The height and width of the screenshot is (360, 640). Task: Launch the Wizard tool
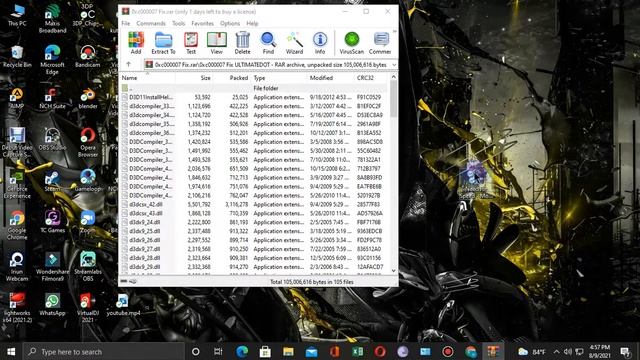tap(294, 43)
